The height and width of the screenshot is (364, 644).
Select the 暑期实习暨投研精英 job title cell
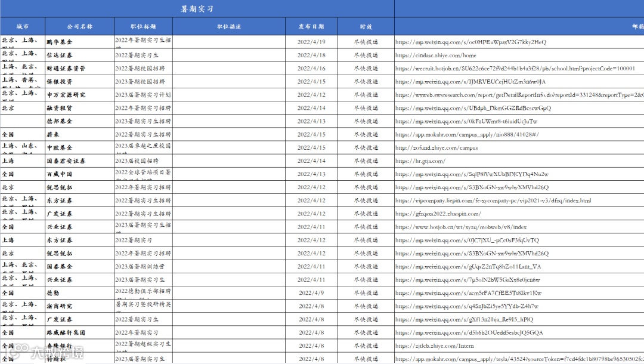(143, 306)
